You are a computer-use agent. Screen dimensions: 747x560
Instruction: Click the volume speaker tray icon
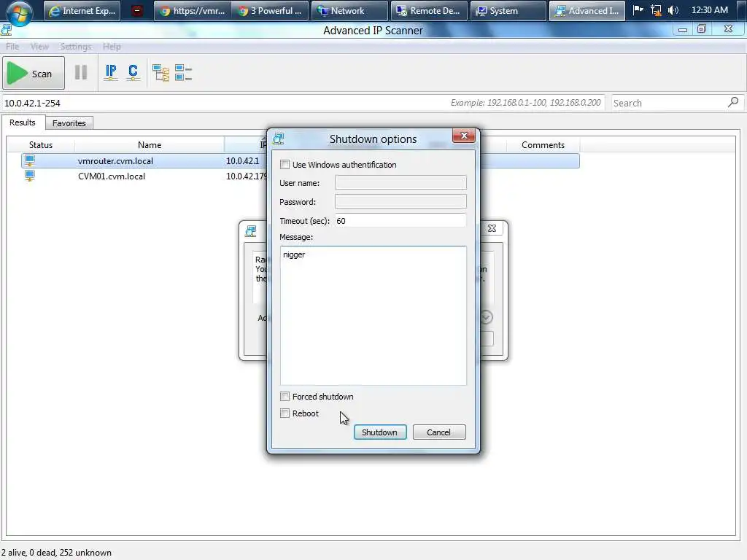[x=673, y=10]
